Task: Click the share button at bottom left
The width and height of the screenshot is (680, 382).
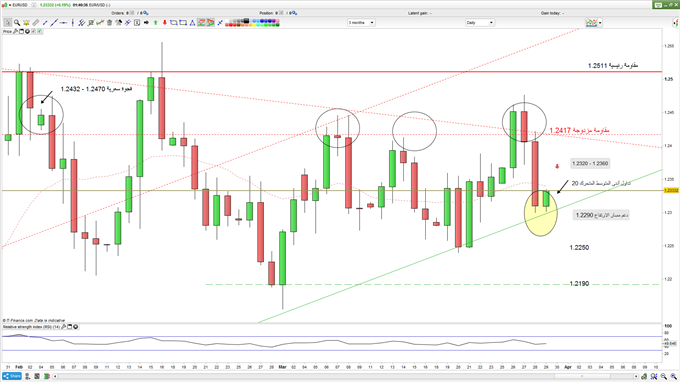Action: coord(12,376)
